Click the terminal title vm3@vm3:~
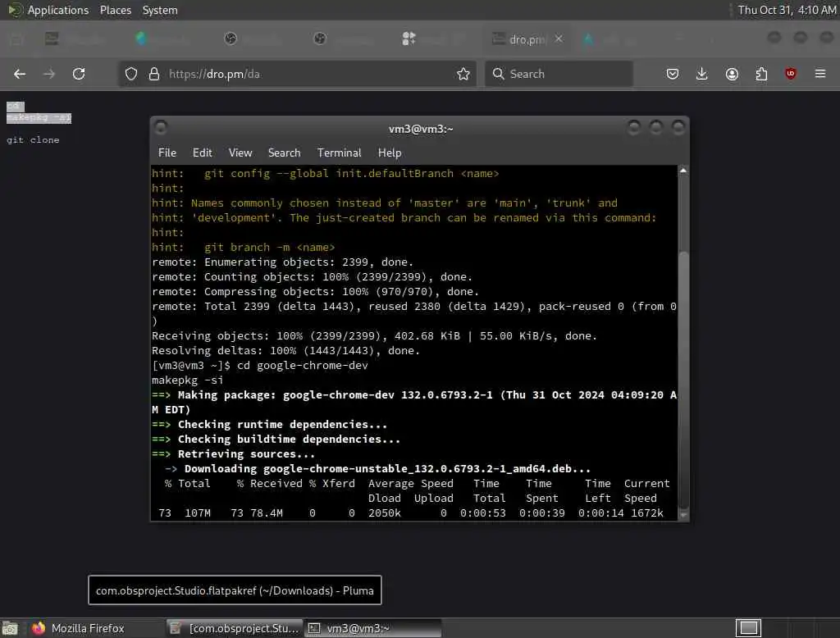The image size is (840, 638). click(x=421, y=129)
